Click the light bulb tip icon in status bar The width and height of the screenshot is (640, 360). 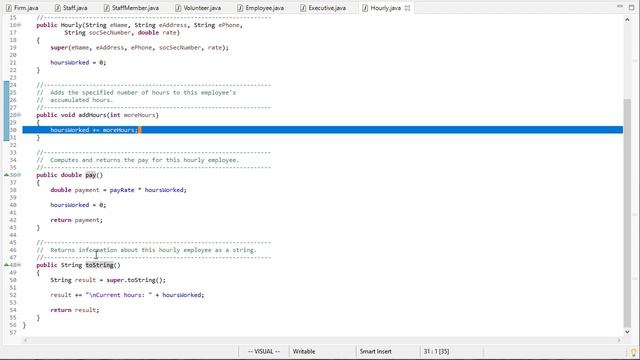click(634, 352)
